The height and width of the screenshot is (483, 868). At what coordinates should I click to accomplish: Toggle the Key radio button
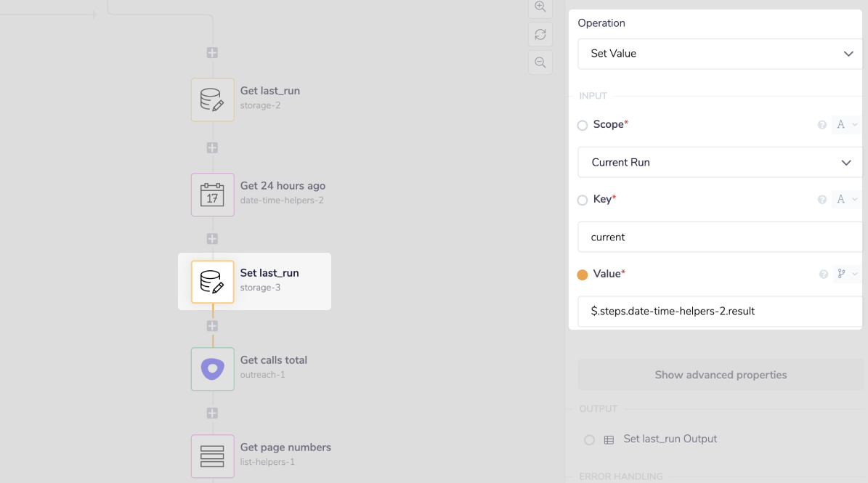(583, 200)
